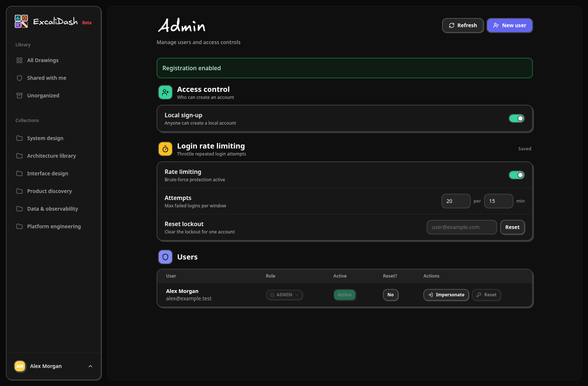Image resolution: width=588 pixels, height=386 pixels.
Task: Click the Shared with me shield icon
Action: 19,78
